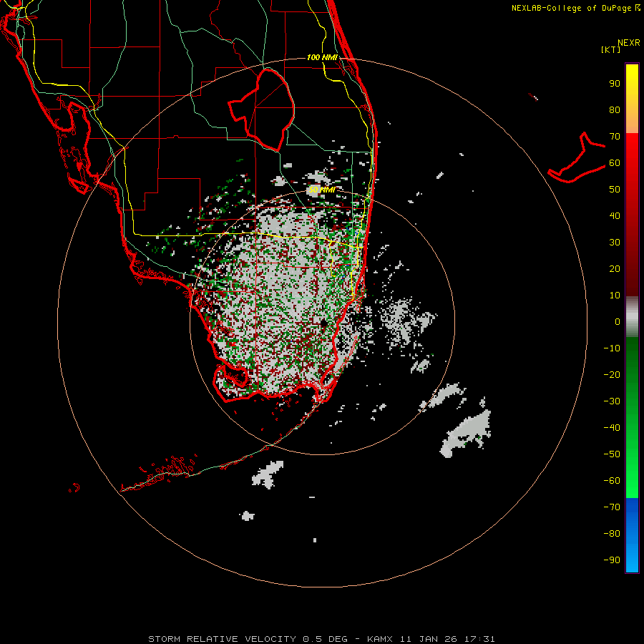Select the -70 knot scale label
This screenshot has width=644, height=644.
coord(612,507)
